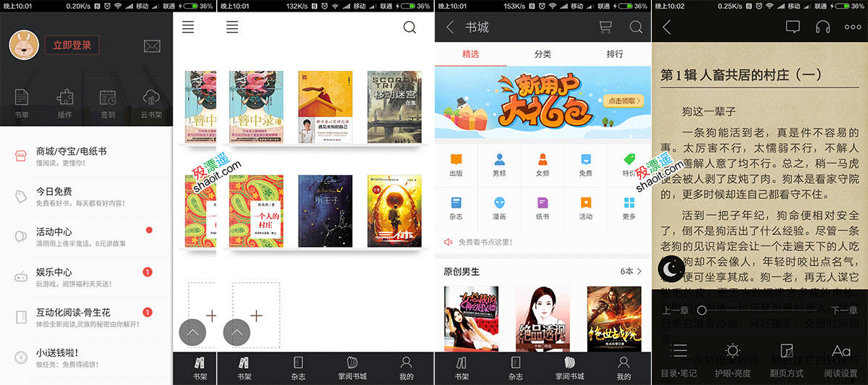Open 目录·笔记 contents and notes
Screen dimensions: 868x385
coord(679,360)
